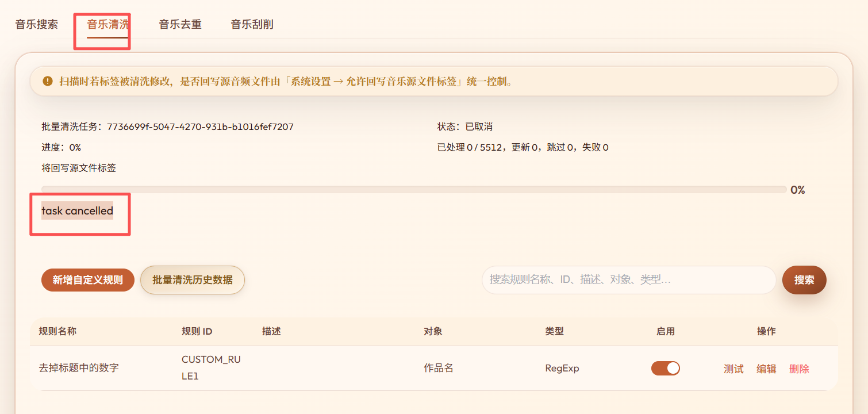Focus the rule search input field
The image size is (868, 414).
(x=629, y=280)
